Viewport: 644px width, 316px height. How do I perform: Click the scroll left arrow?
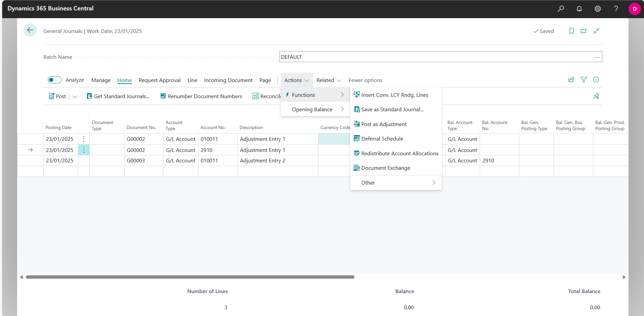[x=22, y=277]
